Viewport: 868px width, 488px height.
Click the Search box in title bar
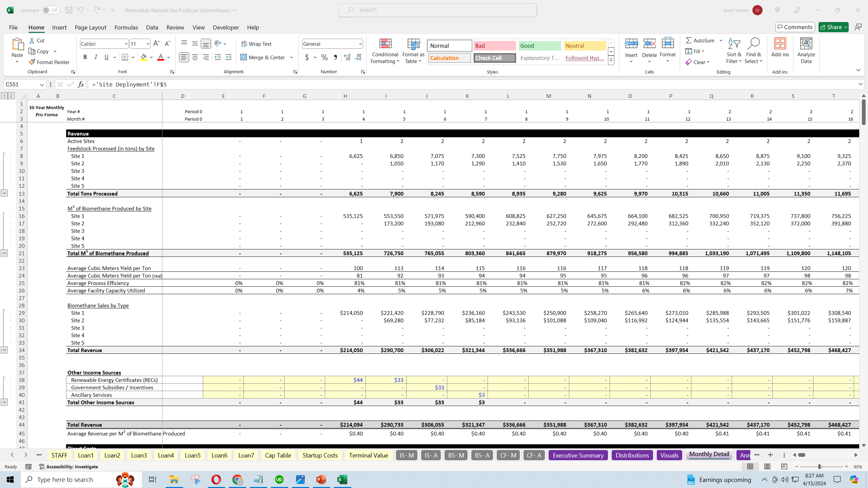(x=437, y=10)
